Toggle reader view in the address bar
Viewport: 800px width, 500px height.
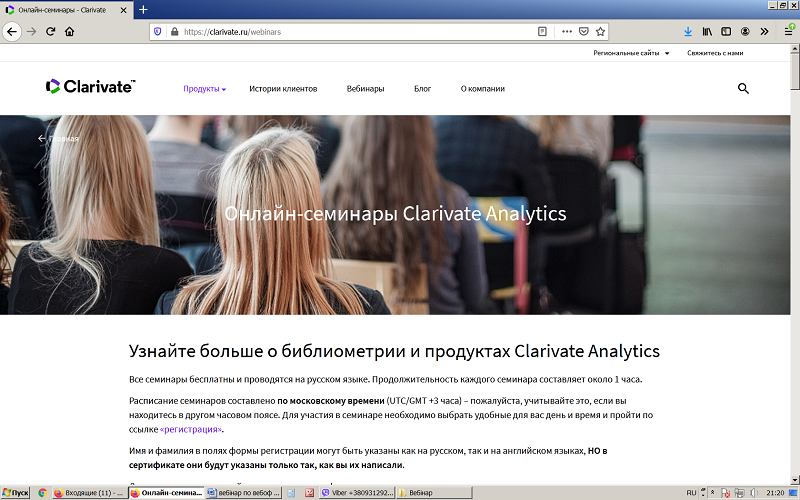(543, 31)
